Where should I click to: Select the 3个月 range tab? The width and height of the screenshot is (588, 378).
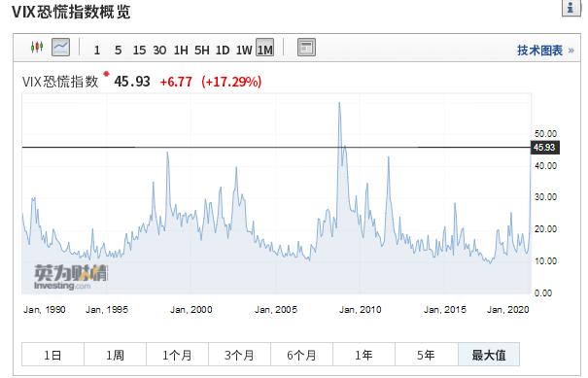coord(240,355)
